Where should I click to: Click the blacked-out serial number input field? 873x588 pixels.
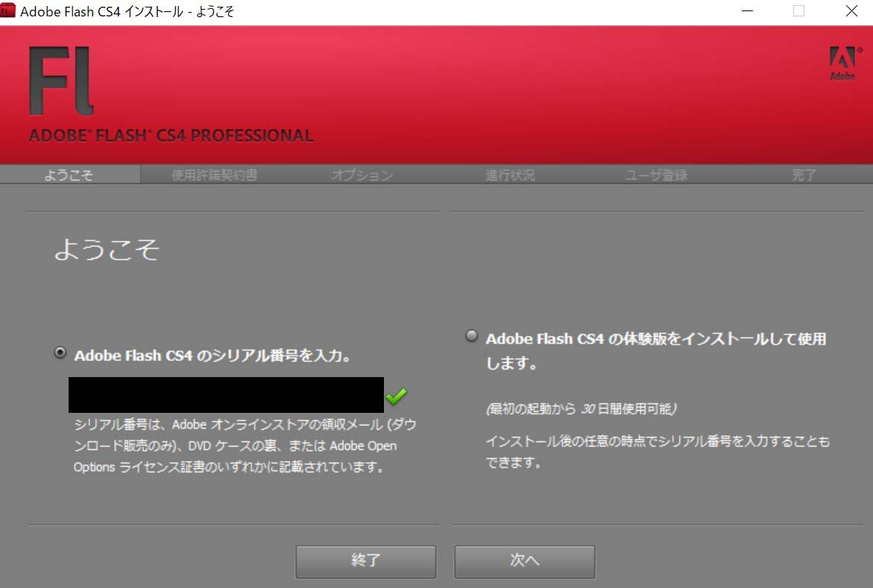226,395
